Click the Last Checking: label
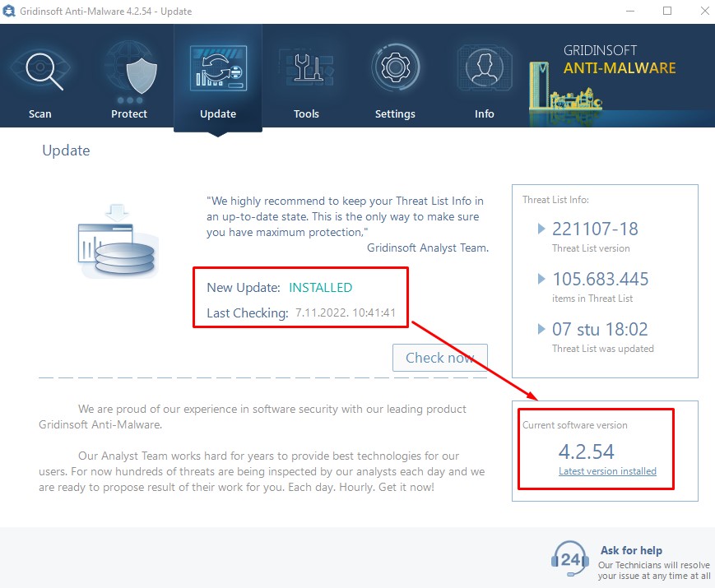Viewport: 715px width, 588px height. click(x=248, y=313)
